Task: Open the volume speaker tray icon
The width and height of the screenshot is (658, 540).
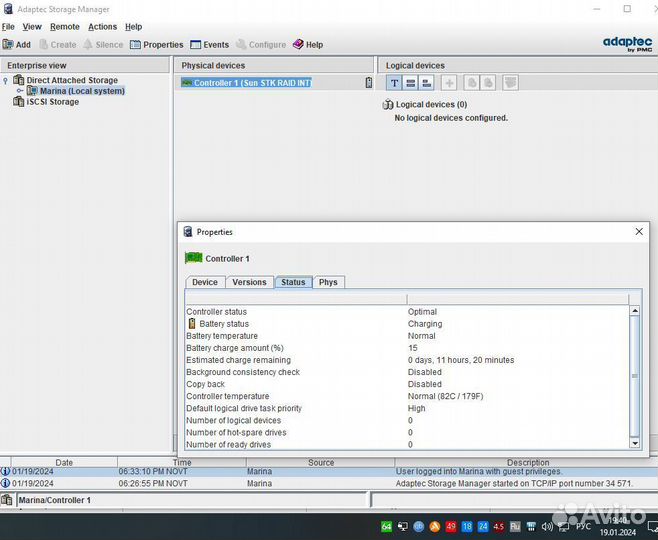Action: click(547, 526)
